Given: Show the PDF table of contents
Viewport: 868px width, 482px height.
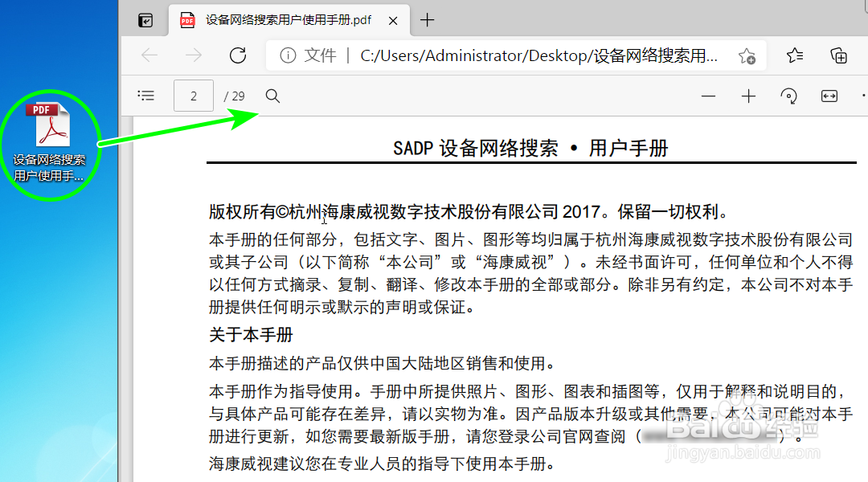Looking at the screenshot, I should pos(146,96).
